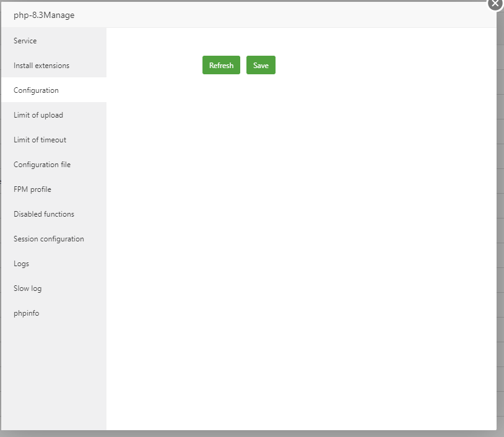Close the php-8.3 Manage dialog
This screenshot has width=504, height=437.
coord(495,4)
